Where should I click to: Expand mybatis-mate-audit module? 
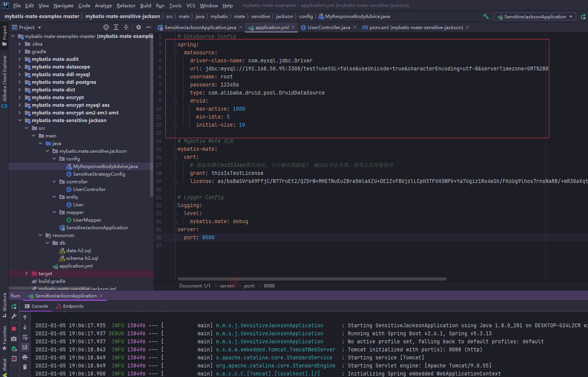click(20, 59)
